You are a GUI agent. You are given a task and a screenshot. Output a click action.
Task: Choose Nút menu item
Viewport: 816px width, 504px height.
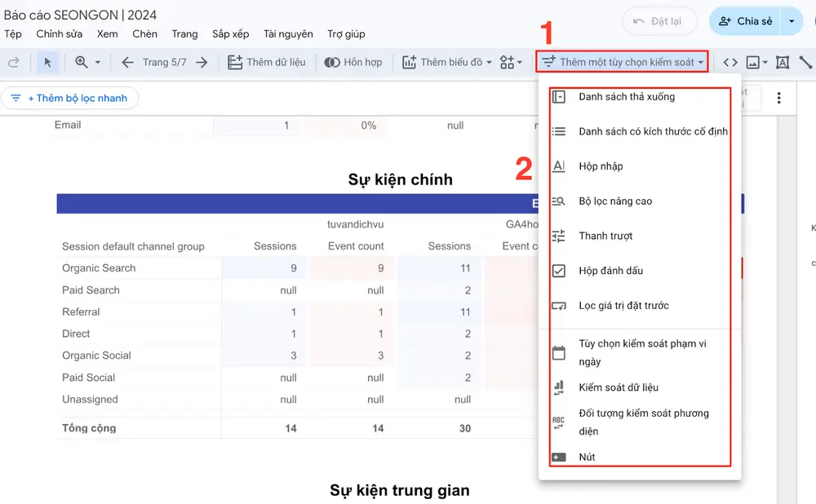point(640,458)
